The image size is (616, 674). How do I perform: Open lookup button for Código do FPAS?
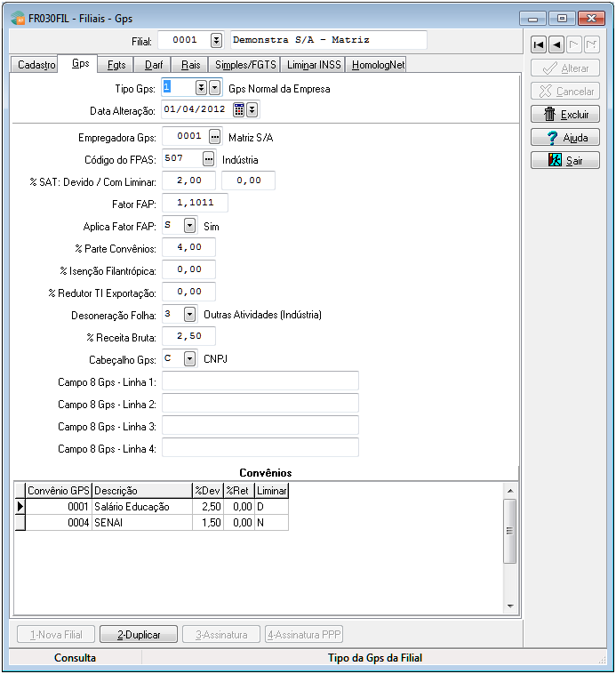click(x=208, y=159)
